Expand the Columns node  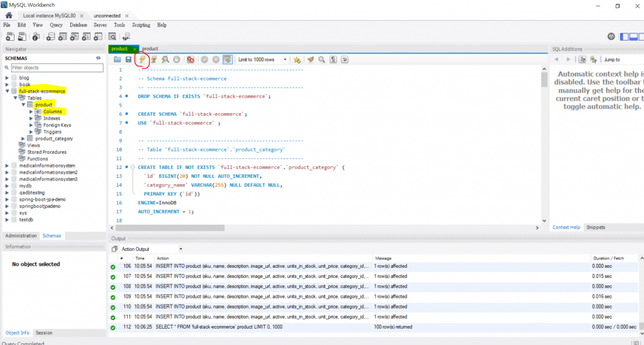31,112
